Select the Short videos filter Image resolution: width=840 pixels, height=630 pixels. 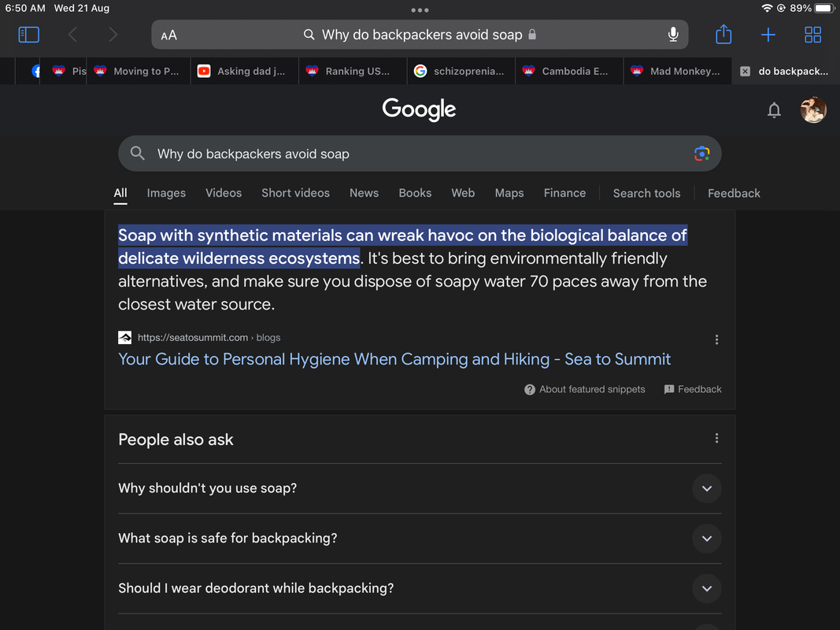point(295,193)
